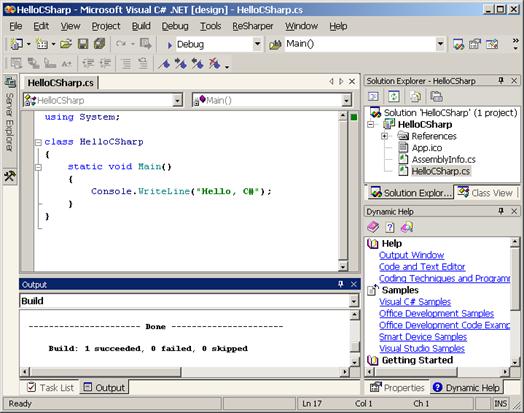
Task: Close the Output panel
Action: pos(354,284)
